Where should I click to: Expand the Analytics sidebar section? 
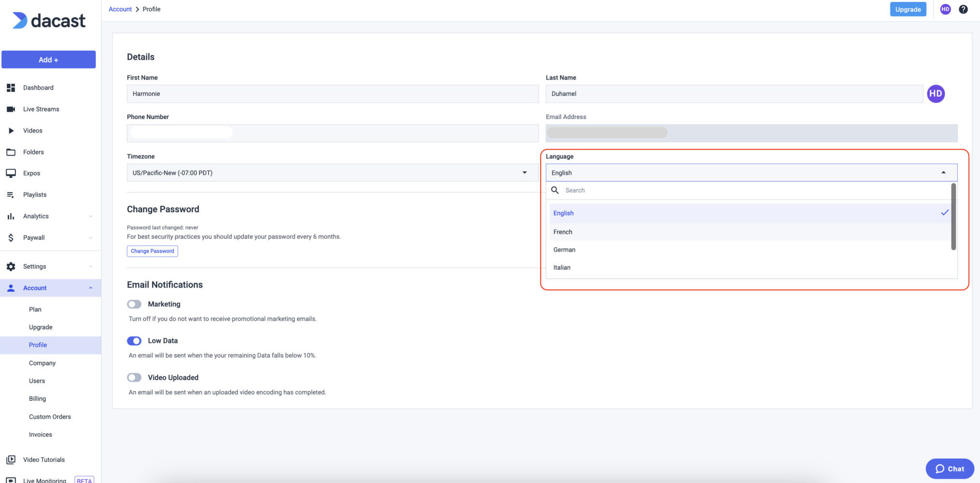click(91, 216)
